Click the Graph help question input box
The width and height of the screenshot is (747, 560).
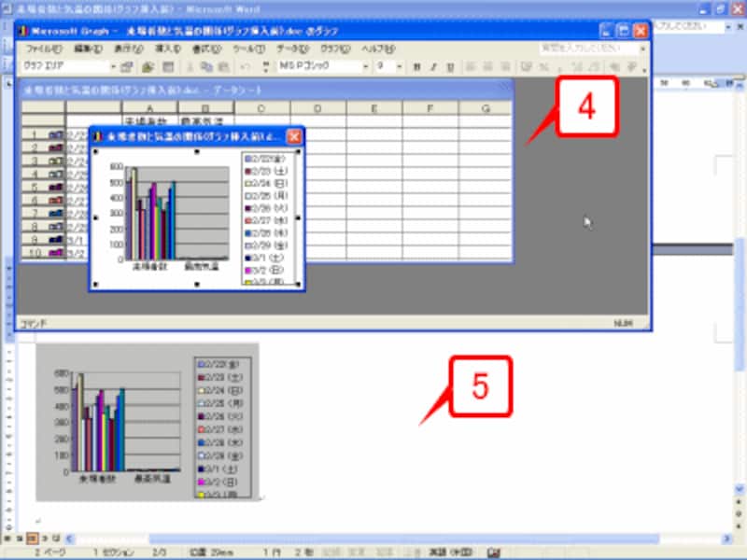click(x=588, y=49)
